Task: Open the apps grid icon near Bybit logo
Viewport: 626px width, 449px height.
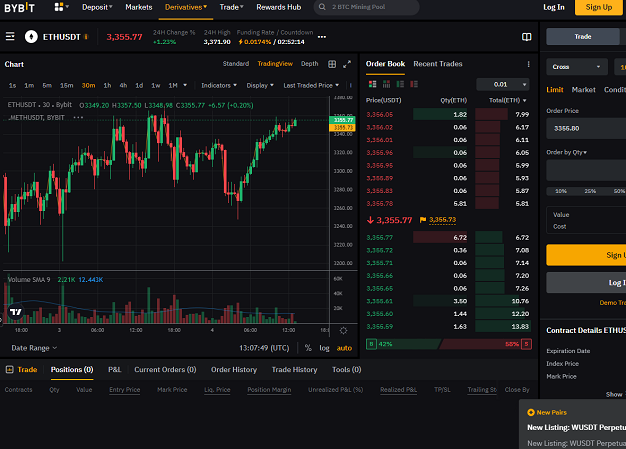Action: click(x=59, y=7)
